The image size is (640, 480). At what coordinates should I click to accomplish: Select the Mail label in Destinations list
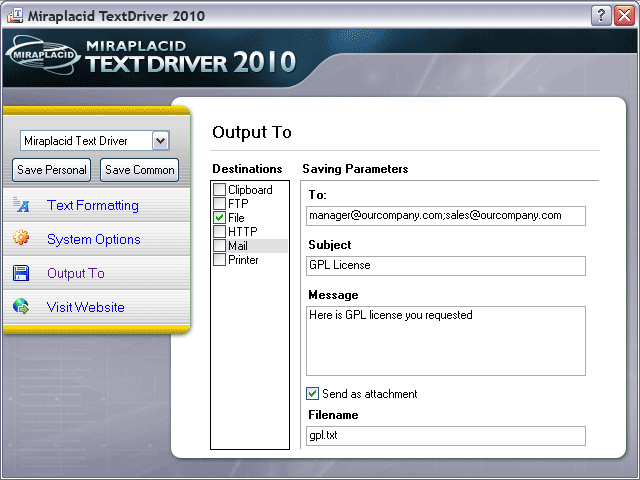point(238,246)
